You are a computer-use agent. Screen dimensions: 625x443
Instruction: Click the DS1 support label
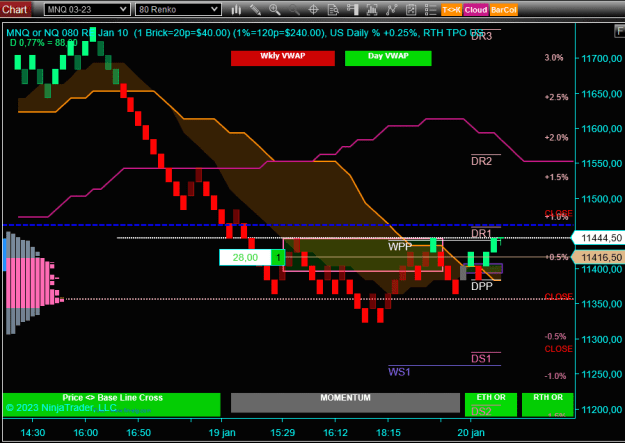coord(481,358)
